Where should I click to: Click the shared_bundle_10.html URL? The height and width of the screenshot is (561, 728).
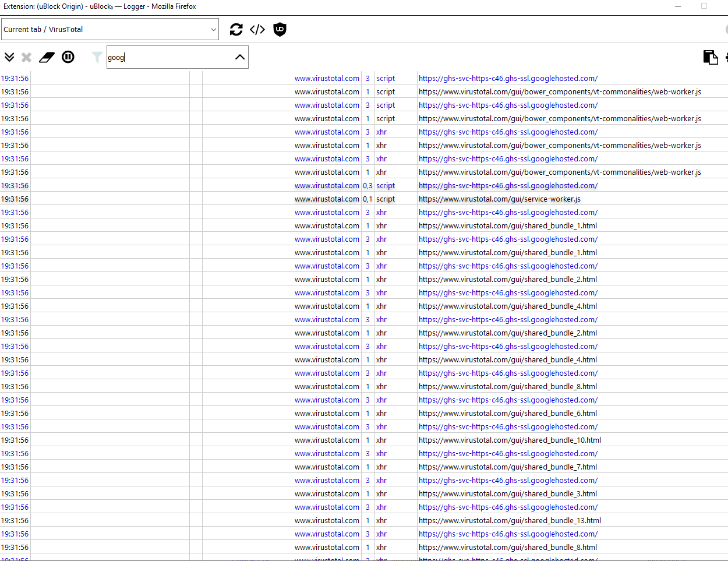pos(510,440)
